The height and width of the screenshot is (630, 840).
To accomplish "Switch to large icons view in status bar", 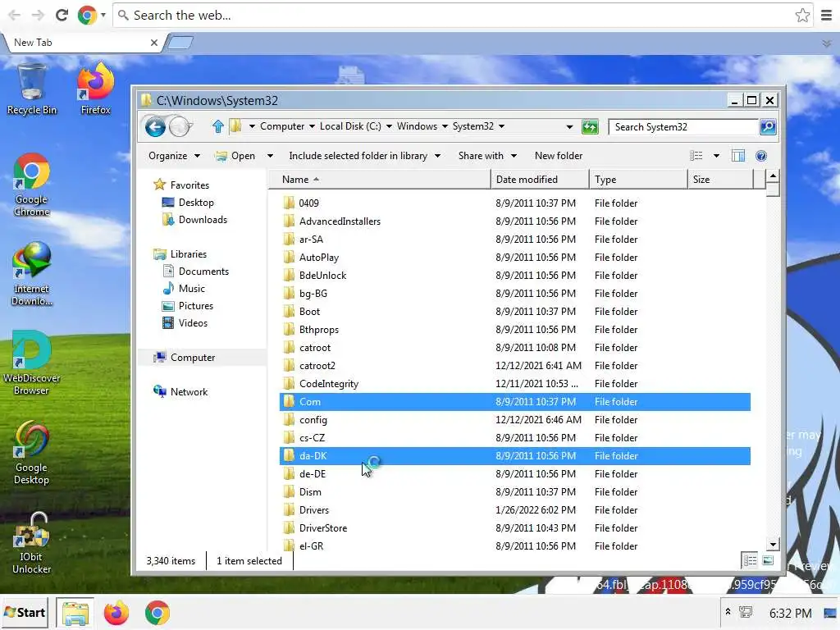I will point(768,560).
